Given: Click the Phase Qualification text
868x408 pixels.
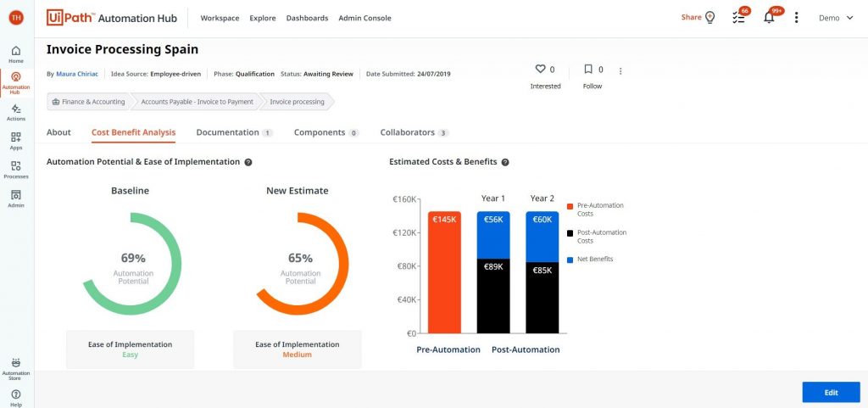Looking at the screenshot, I should point(244,74).
